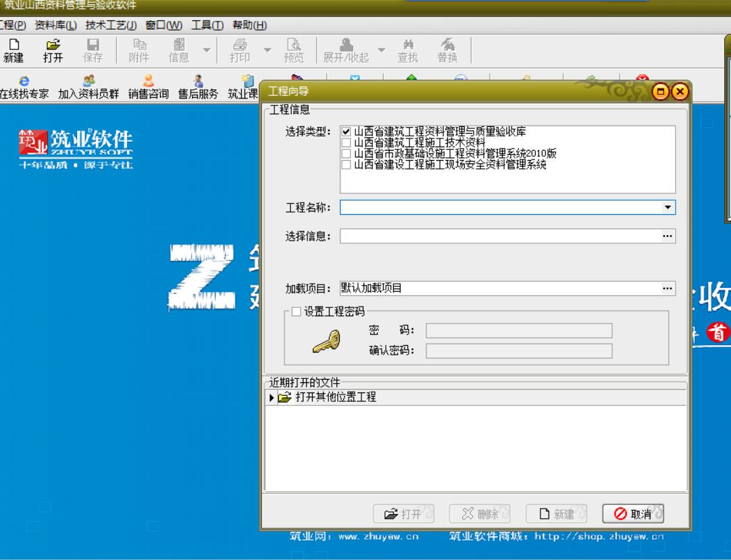Click the 替换 toolbar icon

(447, 51)
